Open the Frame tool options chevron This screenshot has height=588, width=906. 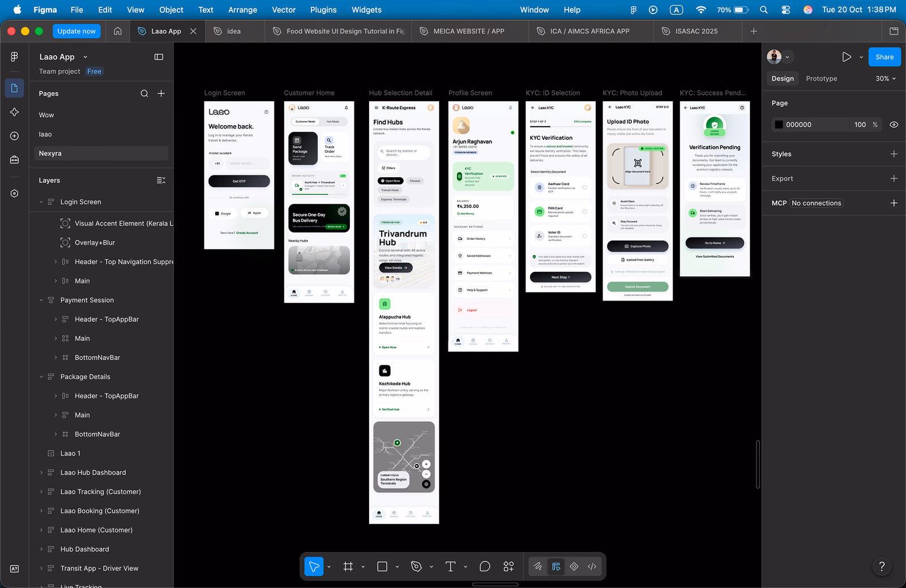363,566
